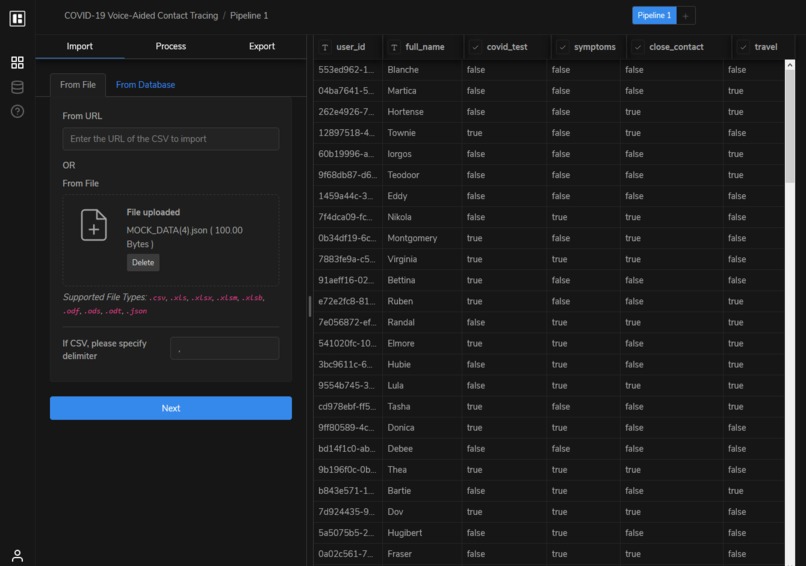Select the Pipeline 1 tab
Screen dimensions: 806x566
pos(654,15)
